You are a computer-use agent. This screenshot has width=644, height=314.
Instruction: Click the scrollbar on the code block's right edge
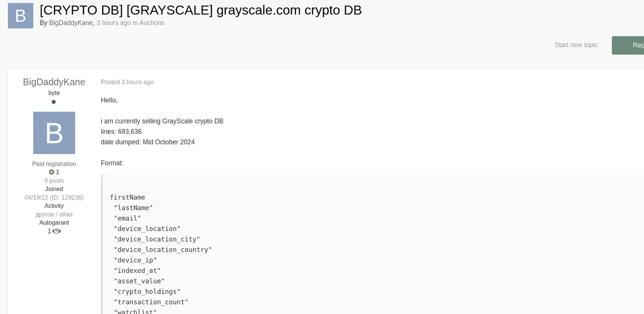click(x=642, y=242)
